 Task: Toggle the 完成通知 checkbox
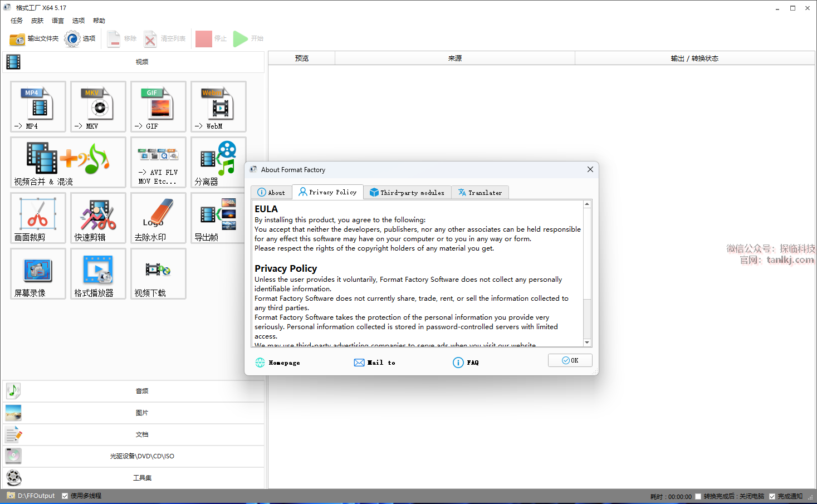(x=772, y=496)
